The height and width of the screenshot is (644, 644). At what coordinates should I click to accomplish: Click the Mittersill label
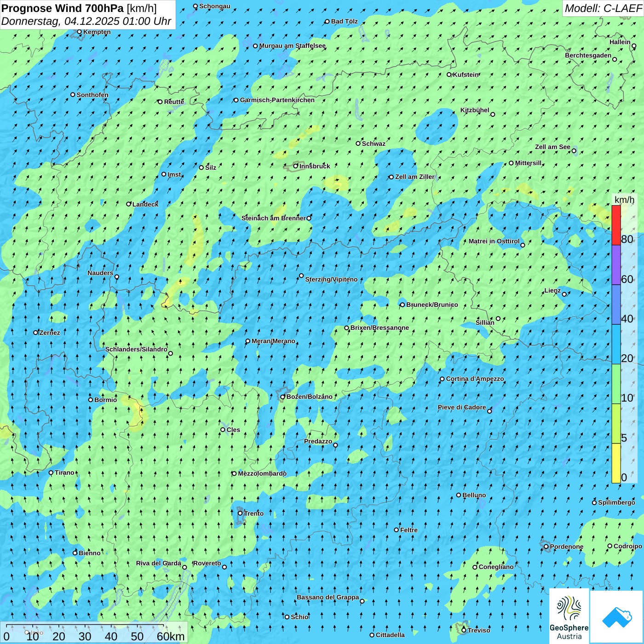coord(529,163)
